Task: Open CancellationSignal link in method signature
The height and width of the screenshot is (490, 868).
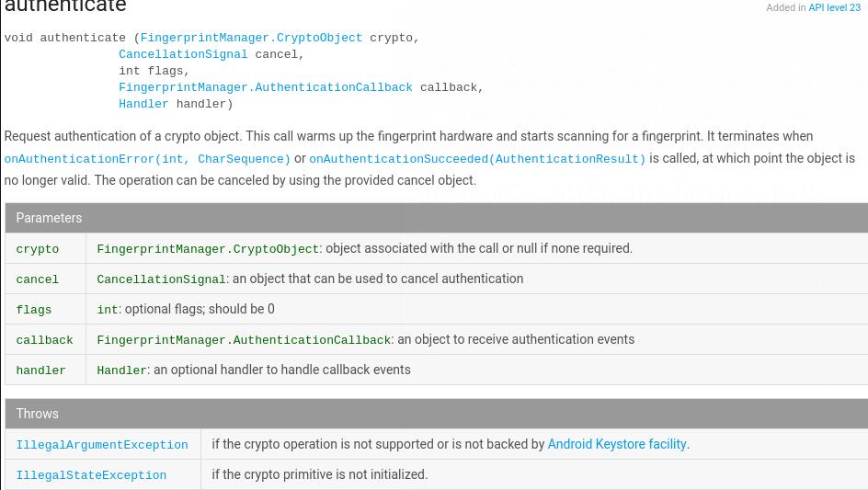Action: coord(183,55)
